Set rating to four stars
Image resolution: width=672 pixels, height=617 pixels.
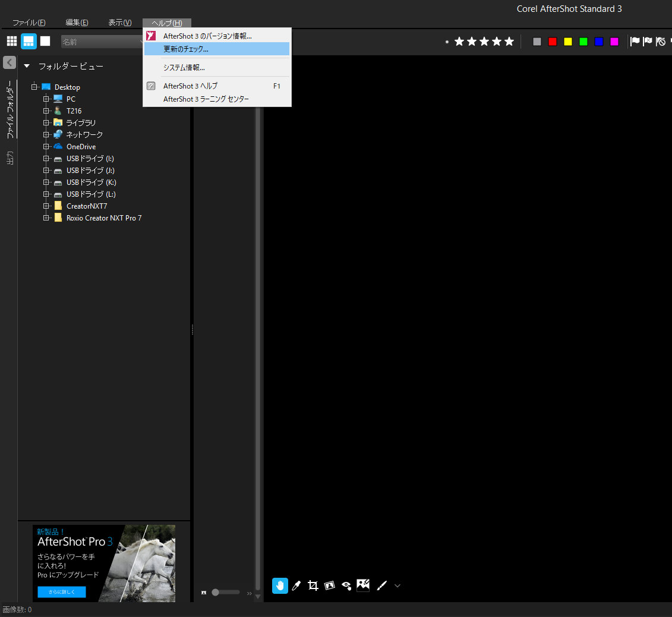tap(497, 41)
